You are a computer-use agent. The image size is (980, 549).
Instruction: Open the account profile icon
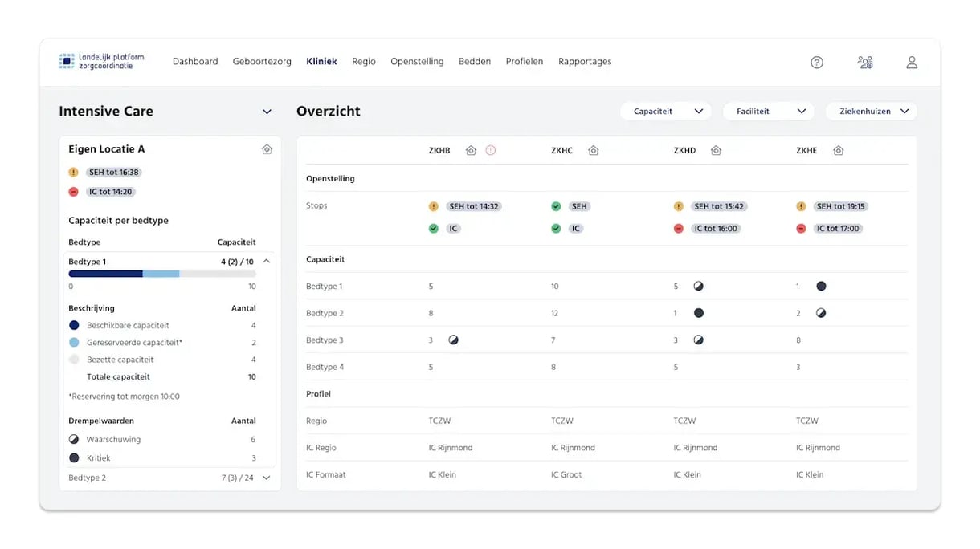coord(912,63)
